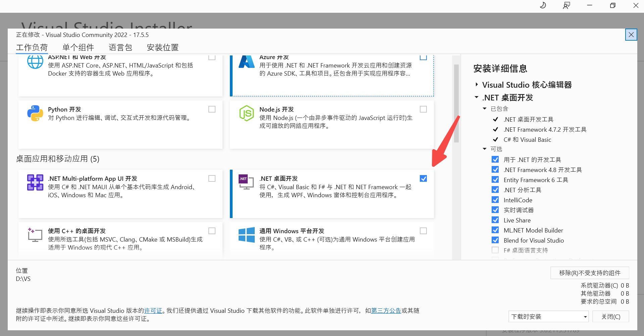Expand Visual Studio 核心编辑器 section

click(x=477, y=85)
